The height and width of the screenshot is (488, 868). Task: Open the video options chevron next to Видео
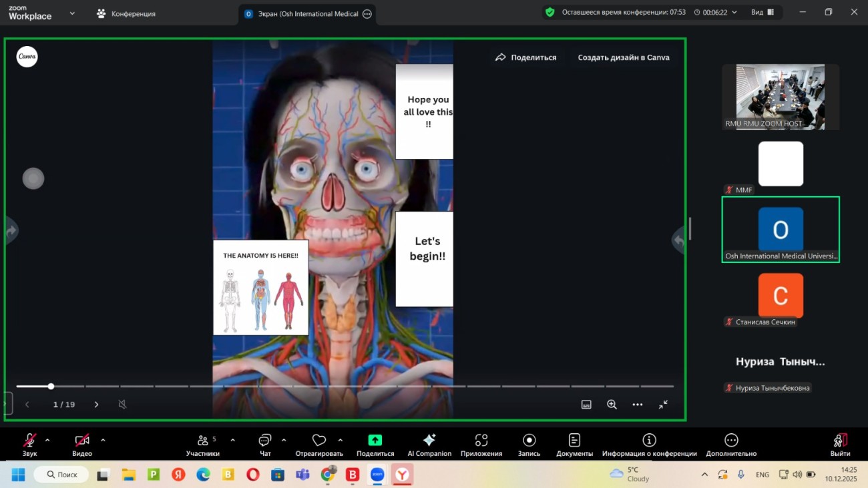click(x=103, y=441)
